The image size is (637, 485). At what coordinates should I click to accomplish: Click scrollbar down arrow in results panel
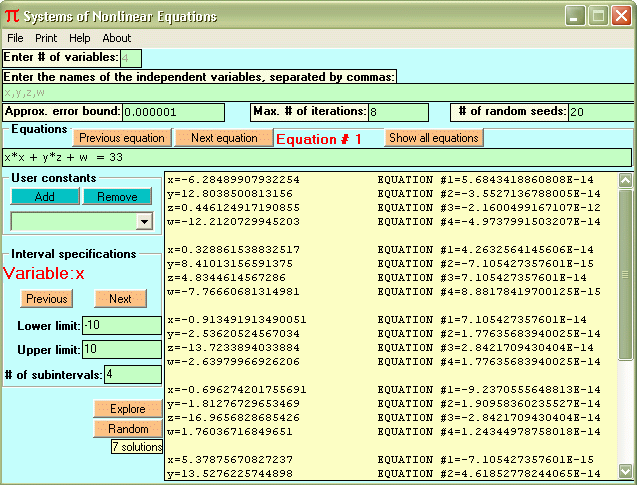click(x=626, y=469)
